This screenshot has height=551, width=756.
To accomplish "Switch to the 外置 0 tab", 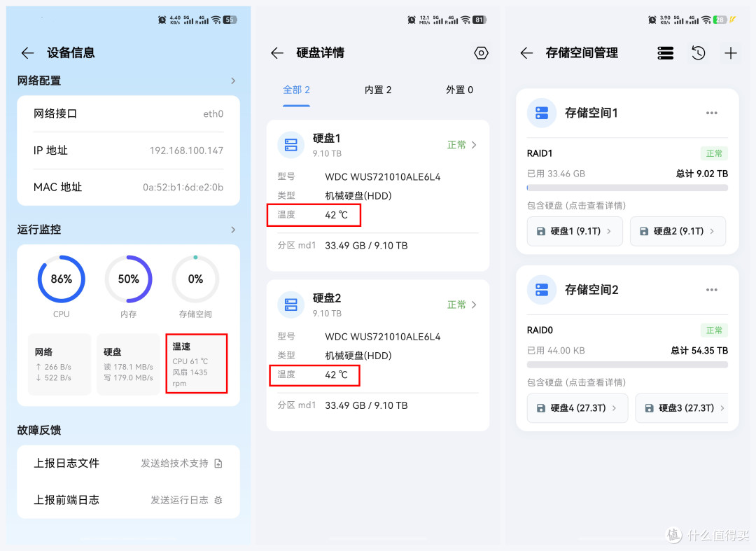I will [x=459, y=90].
